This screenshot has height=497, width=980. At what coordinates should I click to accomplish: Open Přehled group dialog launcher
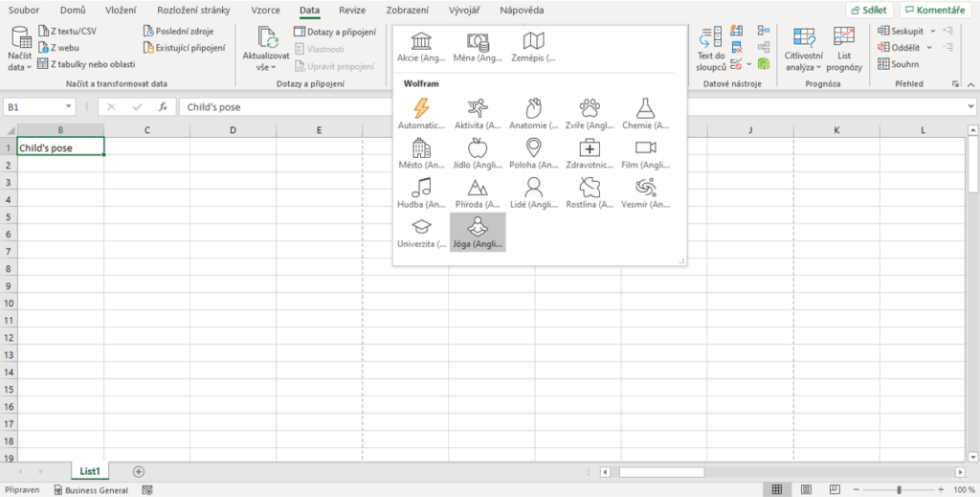(x=955, y=83)
